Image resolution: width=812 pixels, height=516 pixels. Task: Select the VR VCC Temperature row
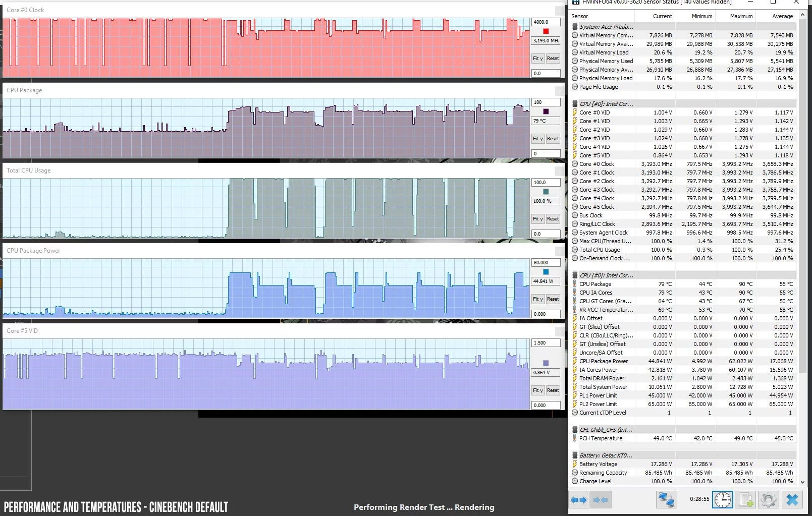pyautogui.click(x=683, y=310)
